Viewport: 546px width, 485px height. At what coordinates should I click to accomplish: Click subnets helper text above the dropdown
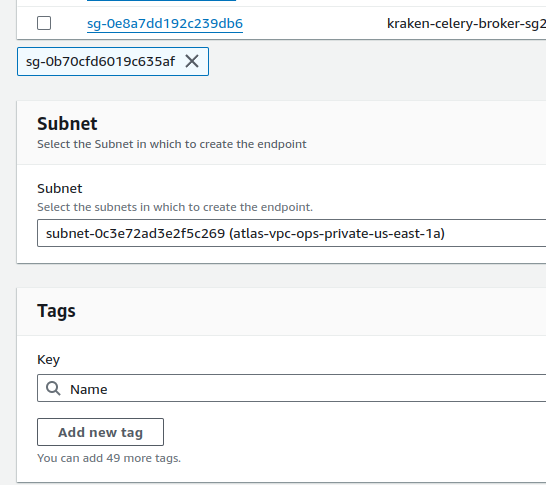pyautogui.click(x=175, y=207)
